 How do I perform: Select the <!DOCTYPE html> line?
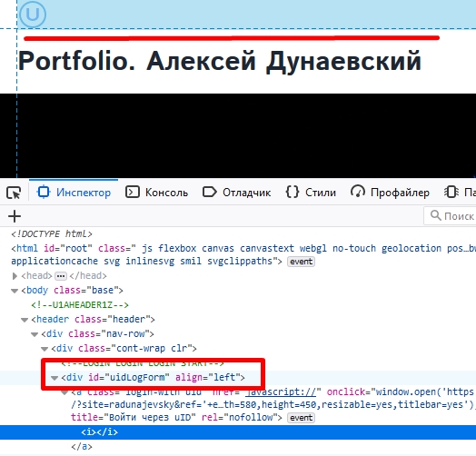[52, 234]
